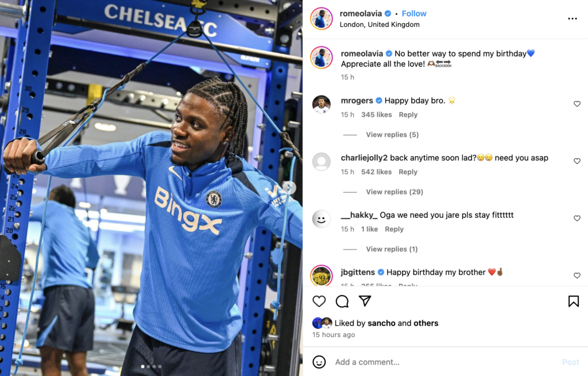Expand View replies (29) under charliejolly2
This screenshot has width=588, height=376.
tap(394, 192)
